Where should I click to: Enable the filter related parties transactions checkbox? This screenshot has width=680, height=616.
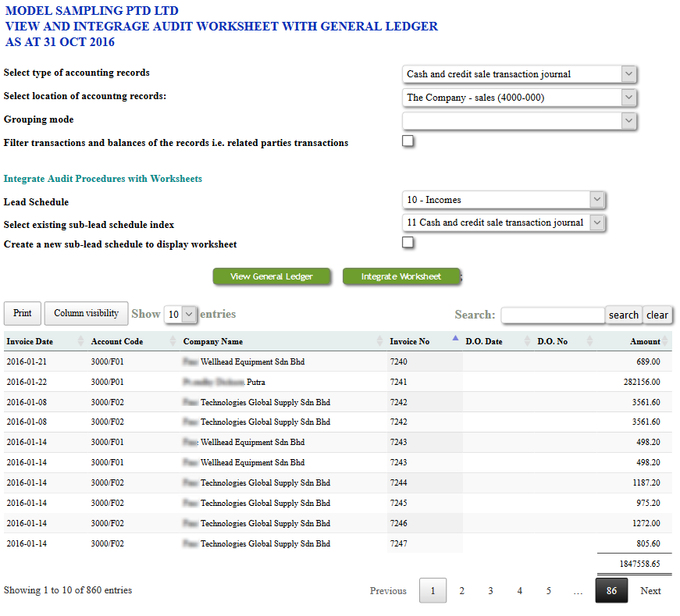click(408, 141)
